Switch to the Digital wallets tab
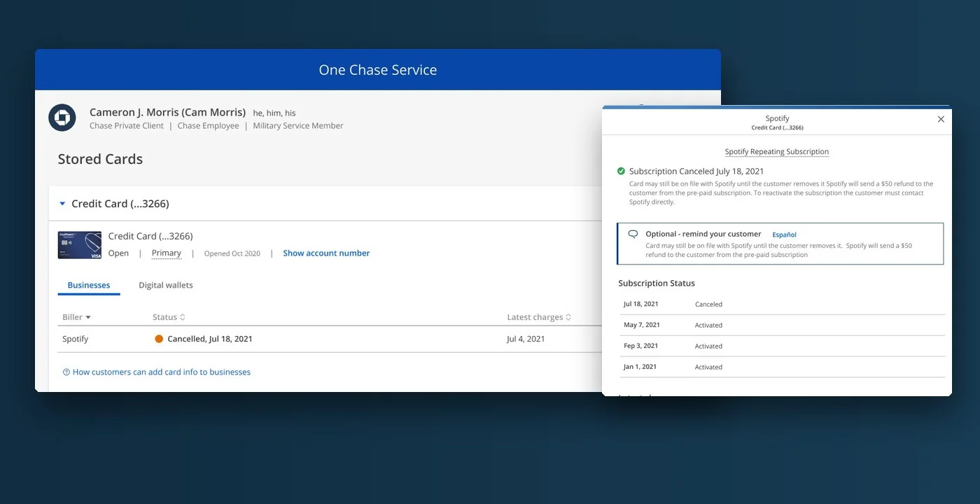The height and width of the screenshot is (504, 980). pos(166,285)
